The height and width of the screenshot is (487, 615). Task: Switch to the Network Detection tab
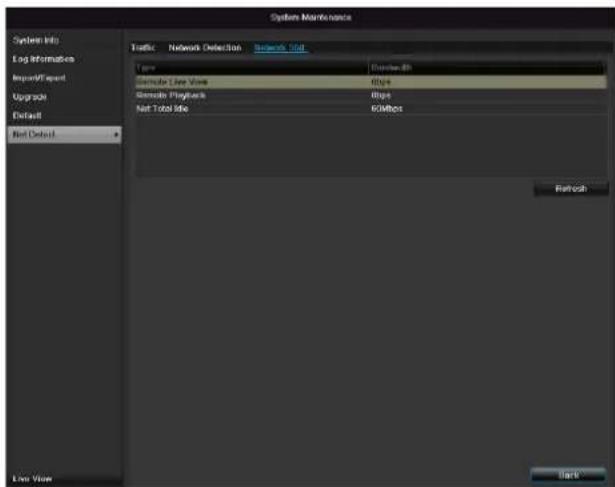[205, 48]
